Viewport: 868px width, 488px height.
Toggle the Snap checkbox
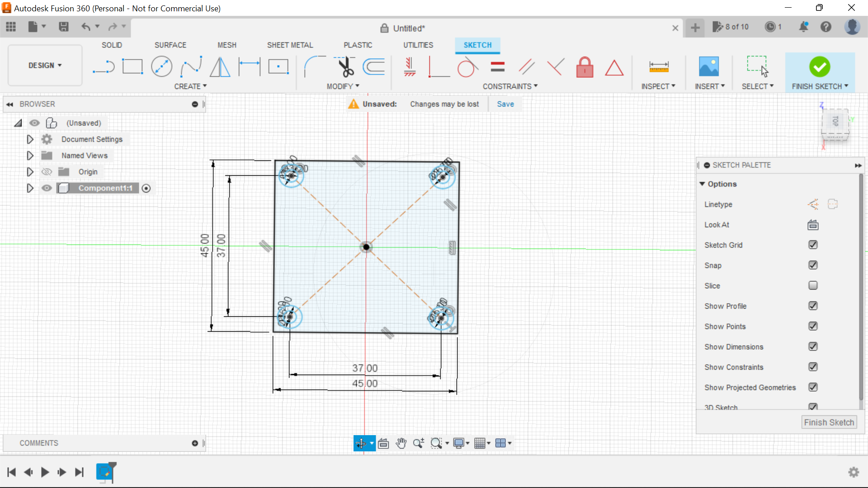[813, 265]
